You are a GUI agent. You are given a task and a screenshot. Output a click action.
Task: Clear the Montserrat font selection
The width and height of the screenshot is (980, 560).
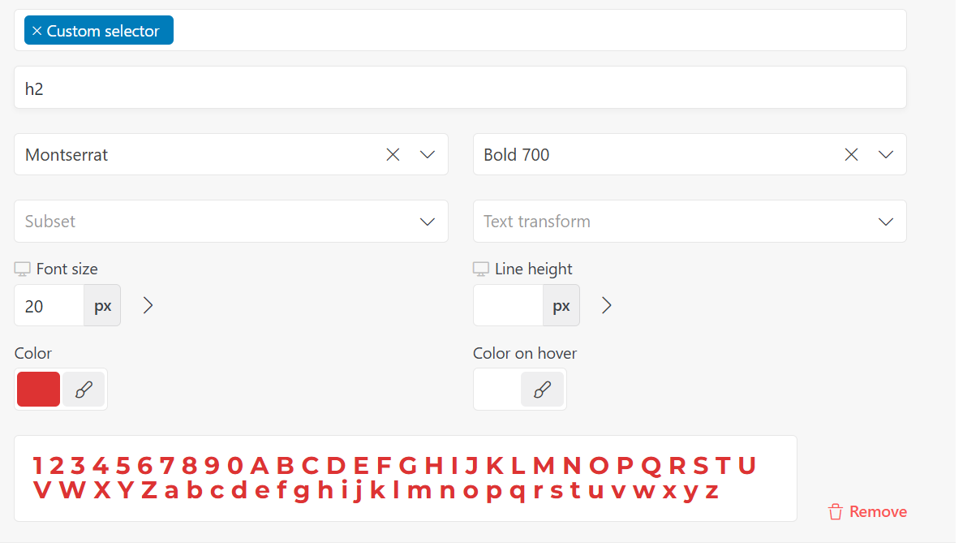tap(393, 154)
